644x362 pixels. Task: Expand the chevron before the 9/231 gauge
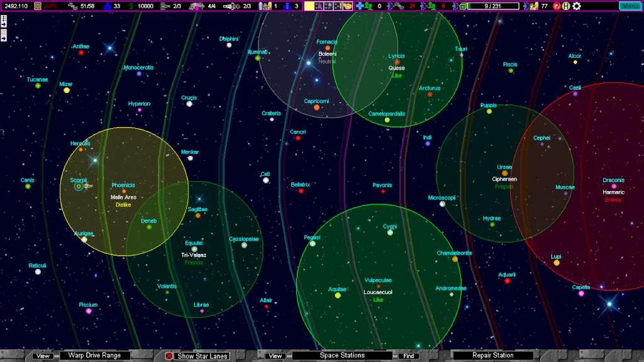pos(455,6)
